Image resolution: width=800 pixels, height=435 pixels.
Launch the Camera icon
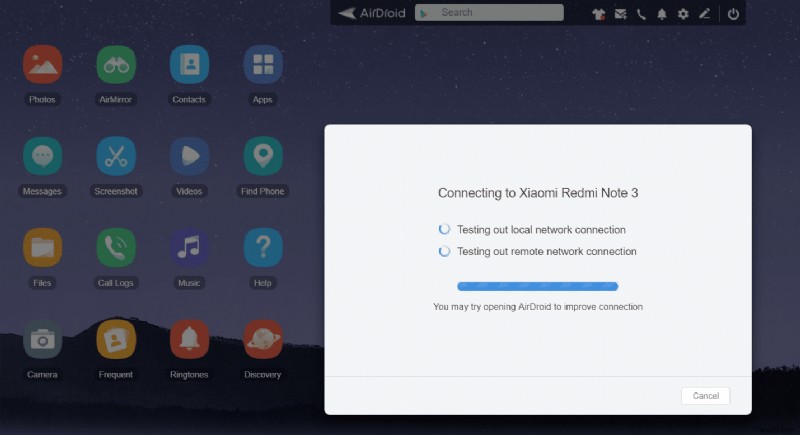pyautogui.click(x=42, y=340)
